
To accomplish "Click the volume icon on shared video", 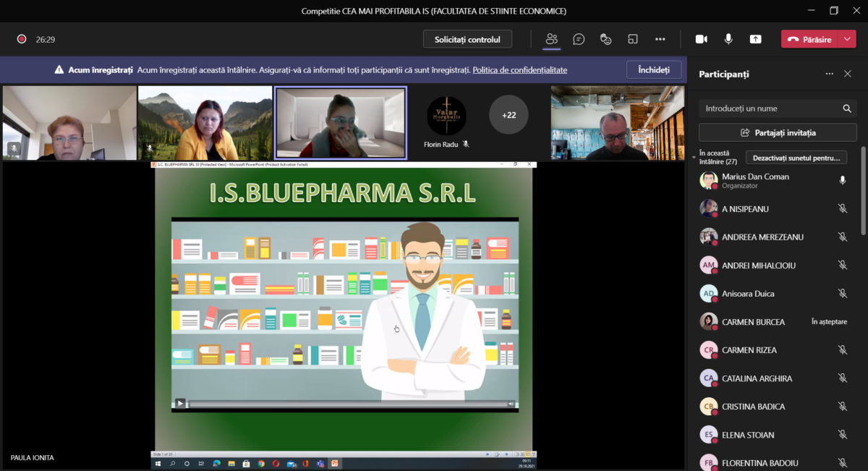I will (x=511, y=404).
